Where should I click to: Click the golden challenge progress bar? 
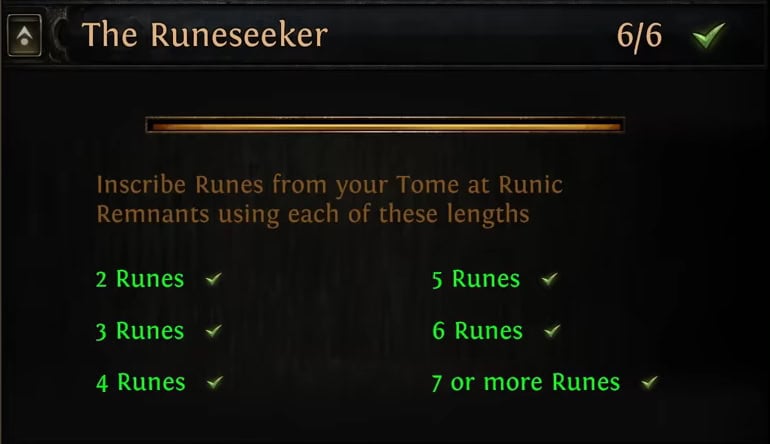click(385, 125)
